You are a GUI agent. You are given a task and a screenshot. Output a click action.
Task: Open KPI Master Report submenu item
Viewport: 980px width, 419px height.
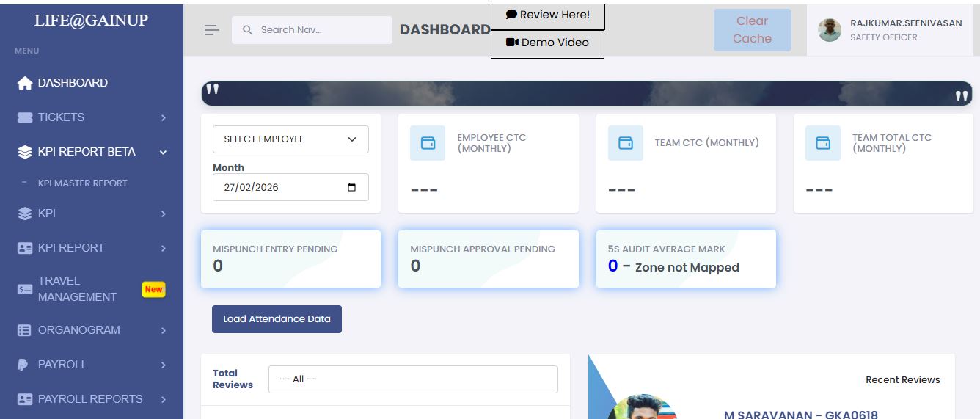82,183
